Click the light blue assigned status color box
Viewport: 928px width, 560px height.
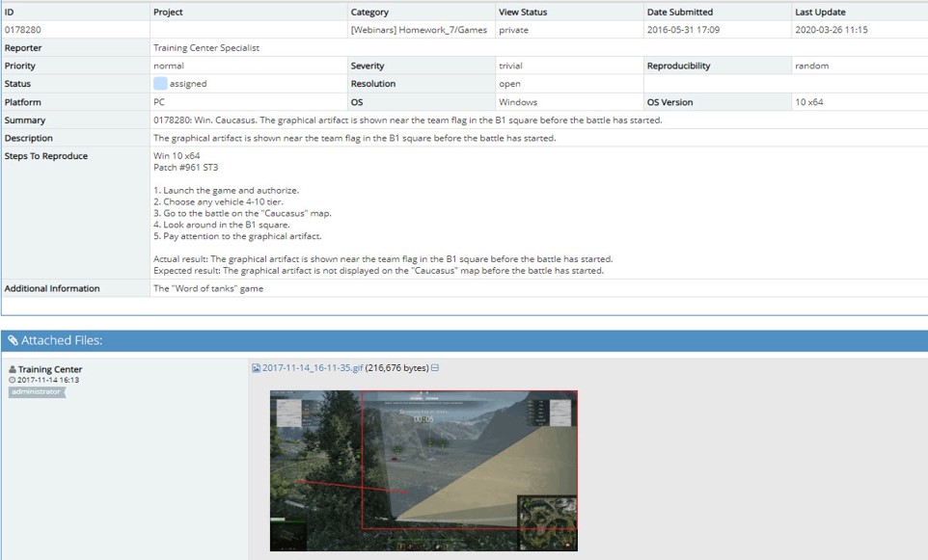(160, 84)
